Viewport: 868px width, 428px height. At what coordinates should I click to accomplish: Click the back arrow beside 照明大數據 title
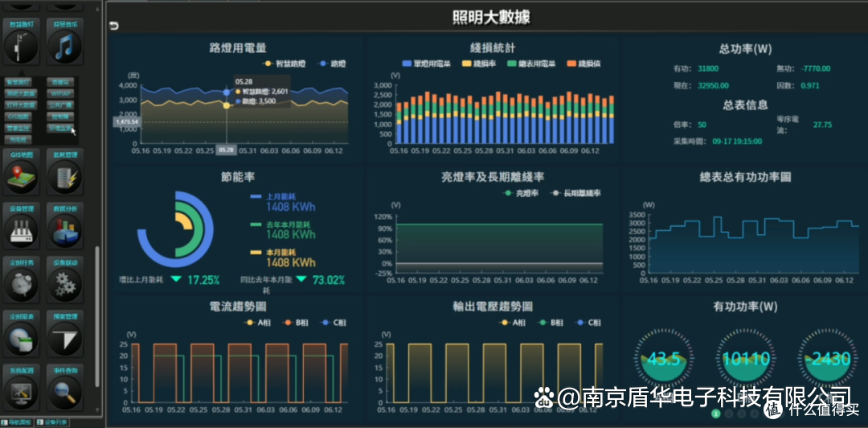[115, 26]
